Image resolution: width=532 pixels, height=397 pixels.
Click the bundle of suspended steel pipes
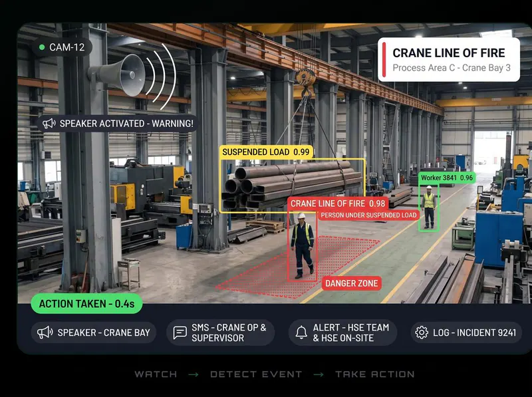(292, 185)
